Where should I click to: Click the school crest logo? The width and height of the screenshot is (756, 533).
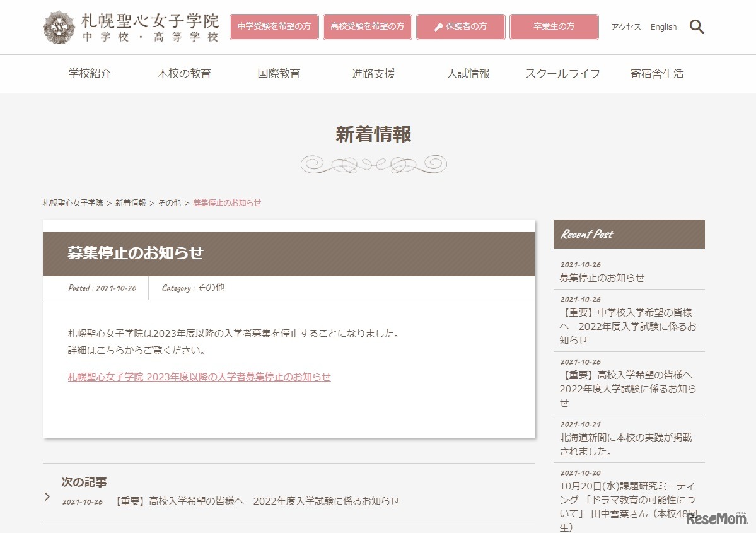(58, 26)
